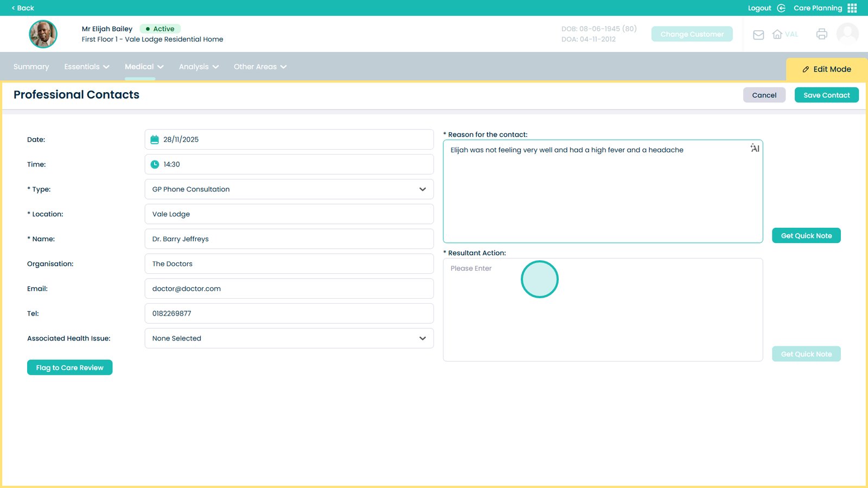Click the printer icon
This screenshot has height=488, width=868.
coord(821,34)
